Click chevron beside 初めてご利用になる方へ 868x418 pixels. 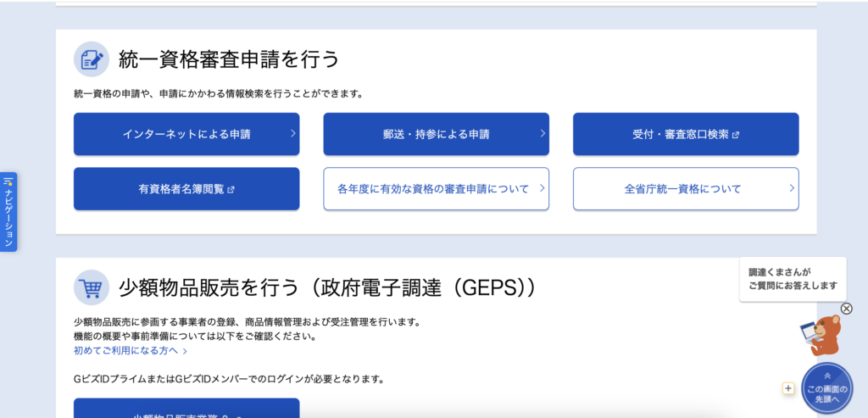(185, 351)
